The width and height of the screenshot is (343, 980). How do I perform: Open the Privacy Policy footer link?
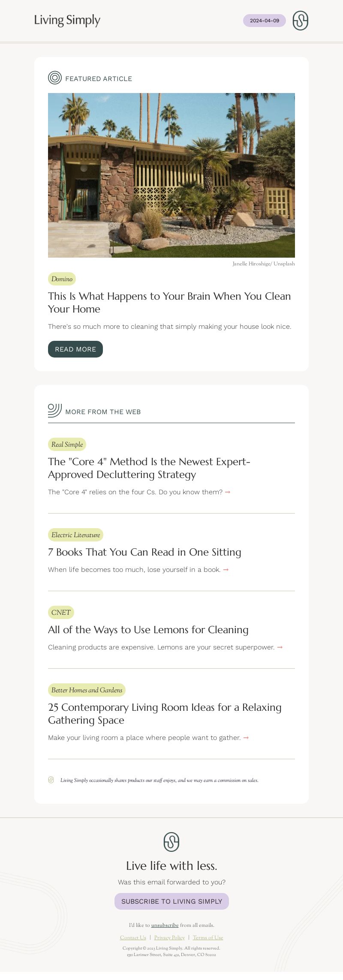169,938
